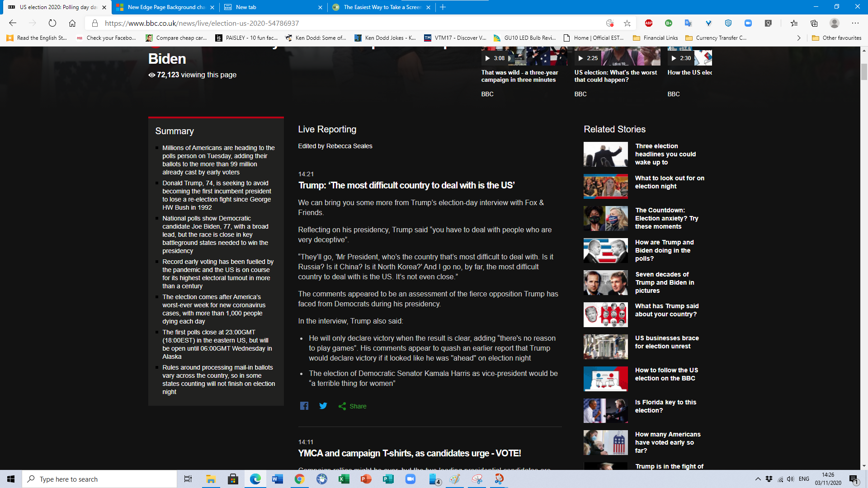Refresh the BBC election page
This screenshot has width=868, height=488.
tap(52, 23)
